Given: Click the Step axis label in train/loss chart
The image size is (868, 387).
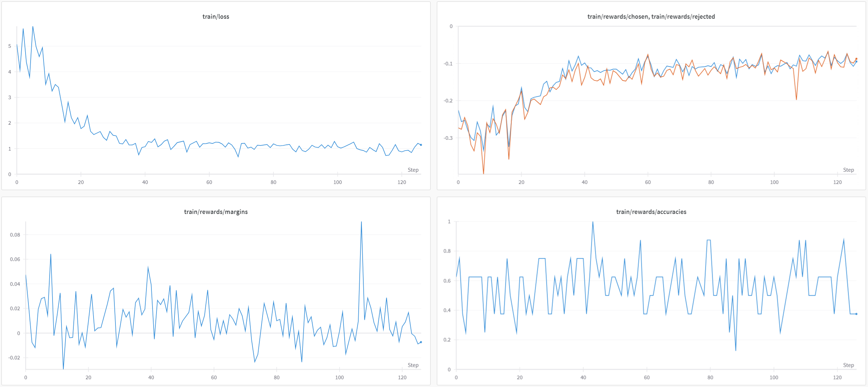Looking at the screenshot, I should pos(413,170).
